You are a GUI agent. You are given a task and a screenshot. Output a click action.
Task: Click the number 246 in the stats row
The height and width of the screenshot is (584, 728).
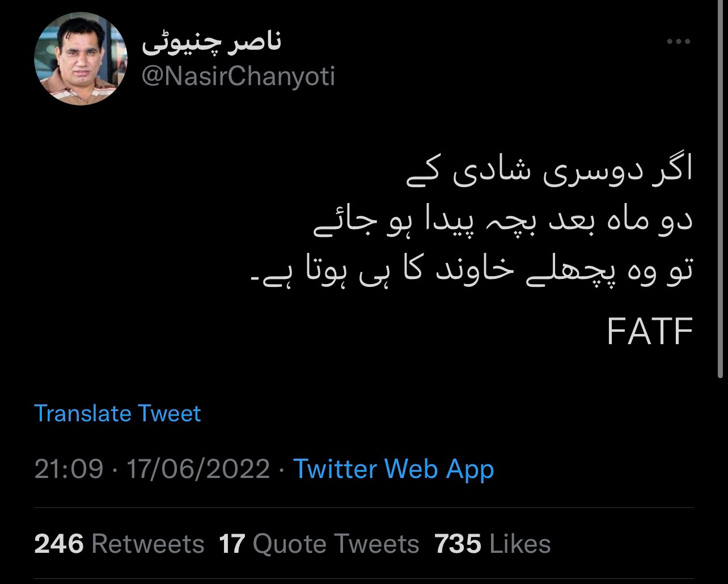pos(59,544)
